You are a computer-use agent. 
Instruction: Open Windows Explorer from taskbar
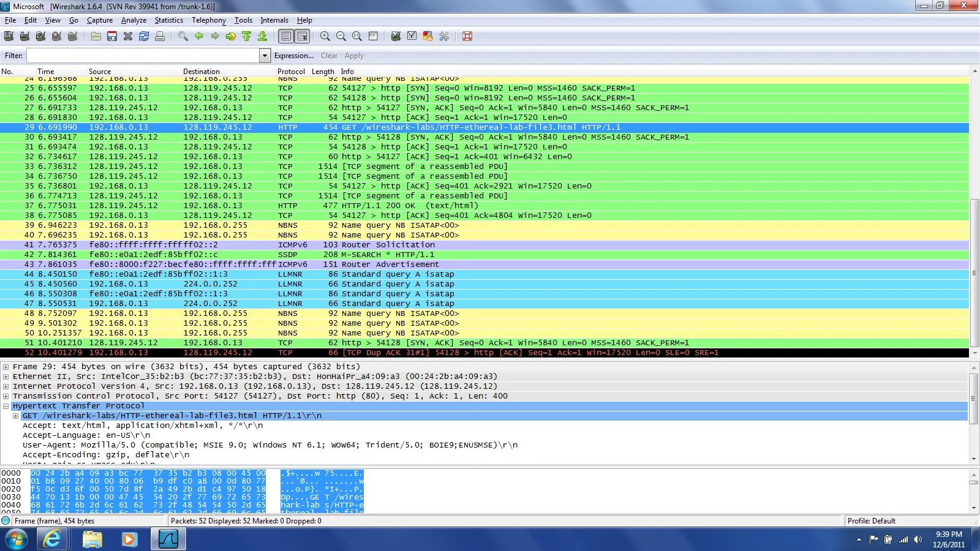point(92,539)
